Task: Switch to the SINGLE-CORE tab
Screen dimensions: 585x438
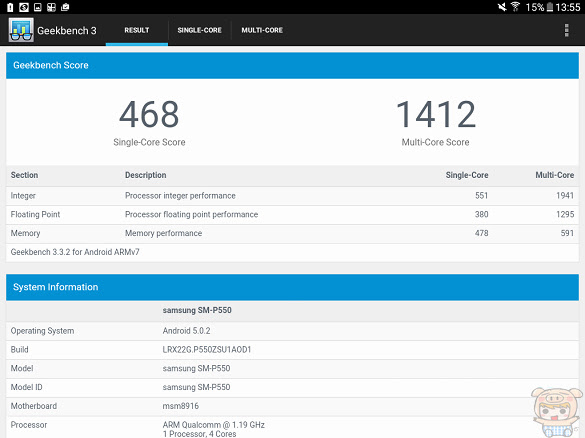Action: [200, 30]
